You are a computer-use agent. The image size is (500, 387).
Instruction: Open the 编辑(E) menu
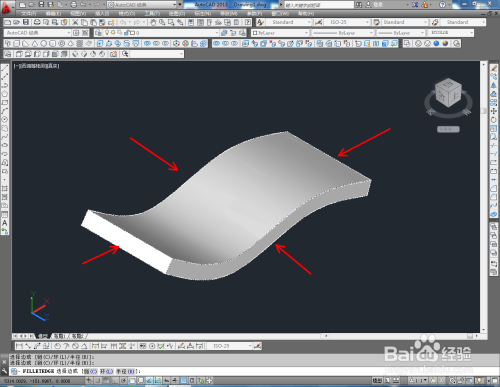click(x=53, y=14)
